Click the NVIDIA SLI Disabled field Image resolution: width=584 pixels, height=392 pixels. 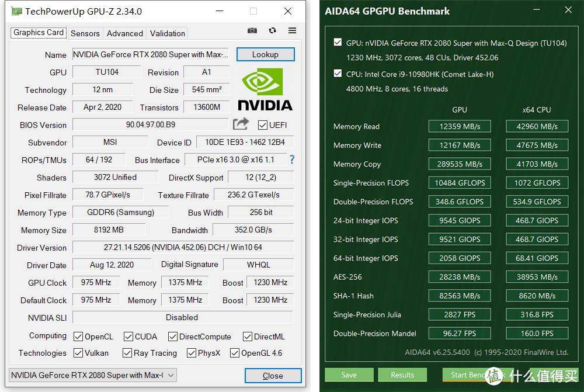(x=182, y=317)
